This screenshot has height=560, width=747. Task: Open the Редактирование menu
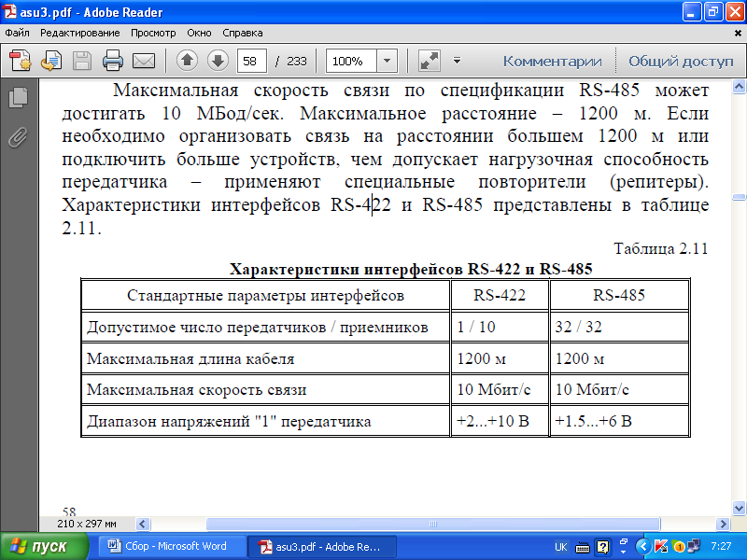[80, 33]
